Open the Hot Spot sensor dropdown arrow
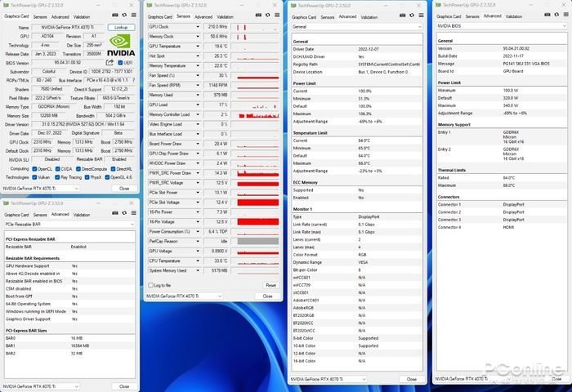Image resolution: width=572 pixels, height=392 pixels. [x=198, y=56]
